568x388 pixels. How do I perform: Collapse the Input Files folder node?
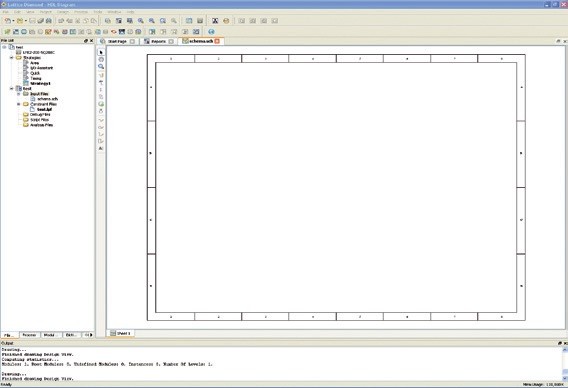[x=18, y=94]
